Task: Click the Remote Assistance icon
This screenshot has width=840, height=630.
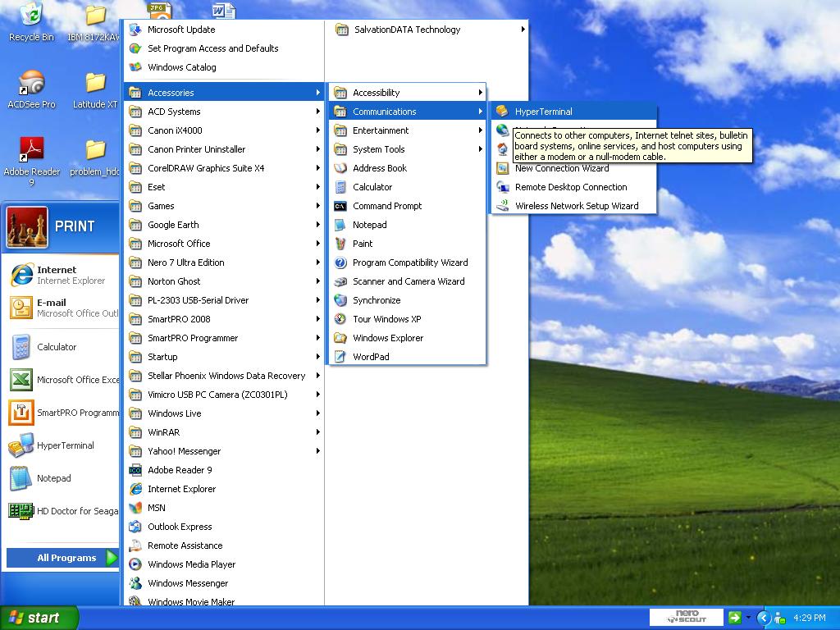Action: (135, 546)
